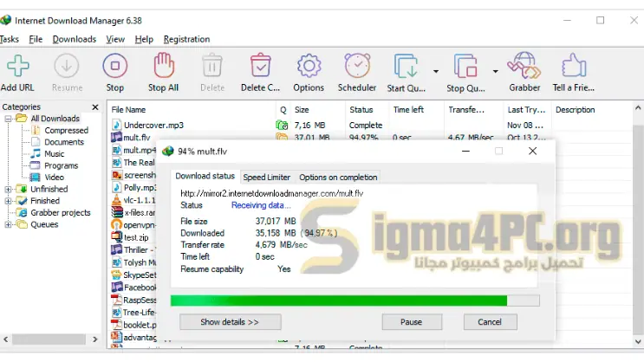This screenshot has height=362, width=644.
Task: Select Finished category label
Action: click(x=45, y=201)
